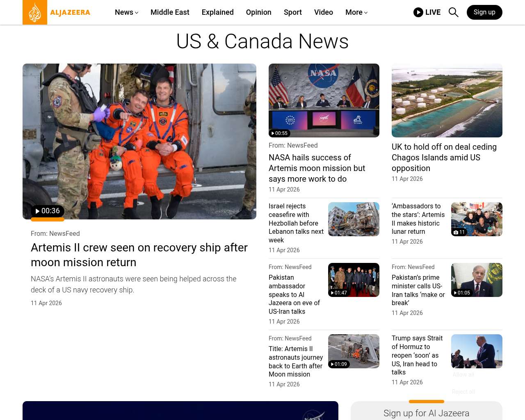Read the Israel rejects ceasefire article

296,223
